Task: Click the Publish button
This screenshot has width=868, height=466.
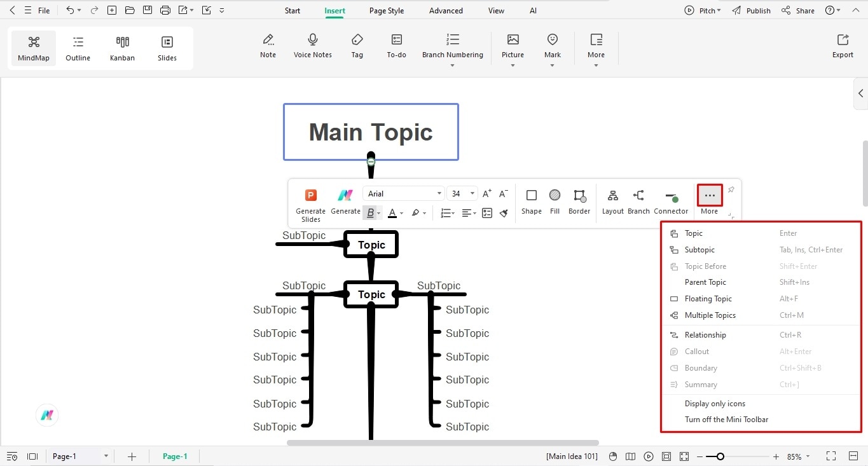Action: [x=751, y=10]
